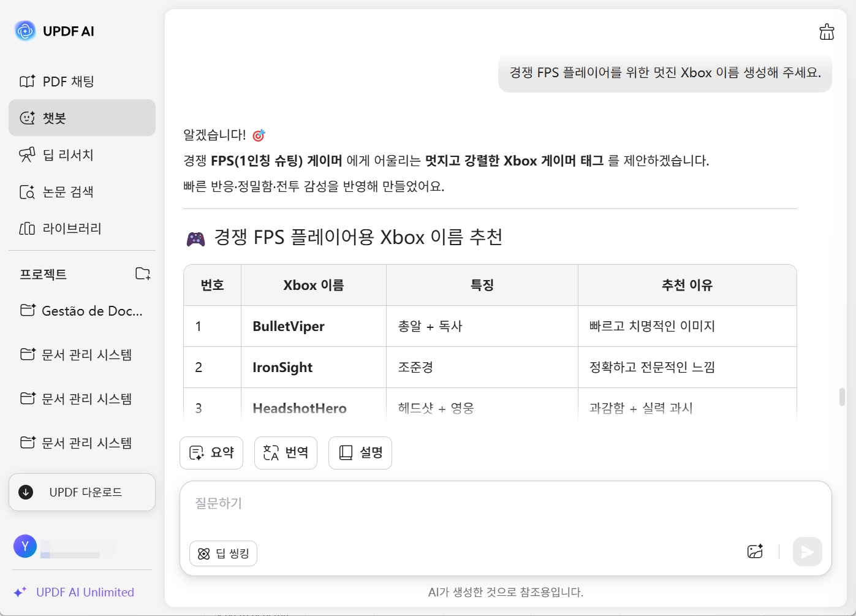Click the 딥 리서치 telescope icon
856x616 pixels.
pos(27,155)
